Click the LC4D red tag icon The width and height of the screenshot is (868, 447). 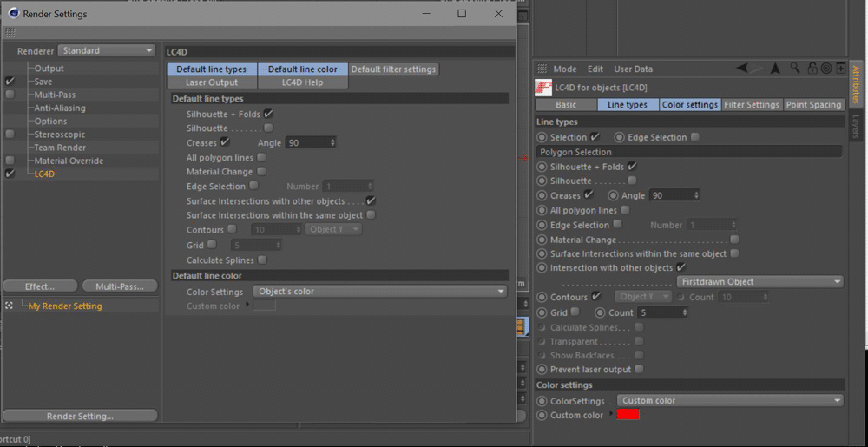543,87
